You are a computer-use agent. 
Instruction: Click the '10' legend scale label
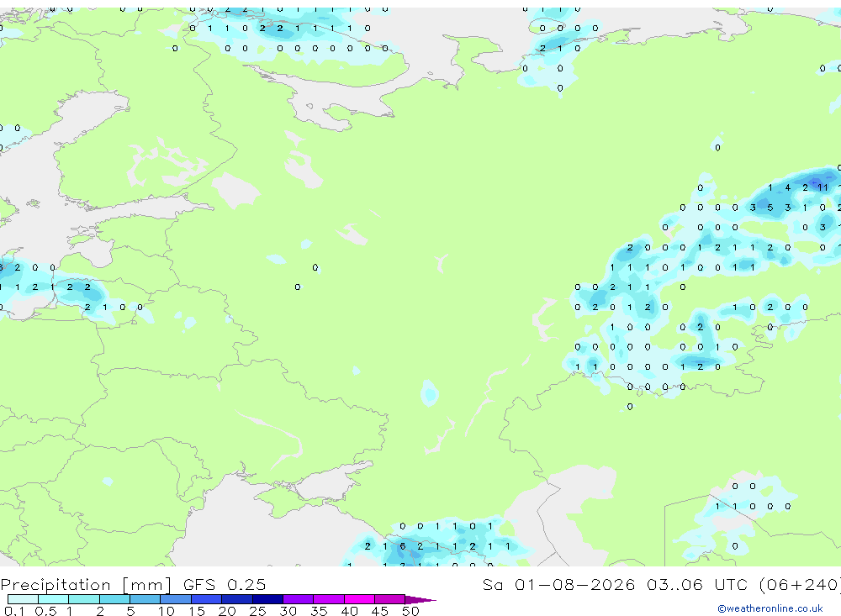pos(166,611)
